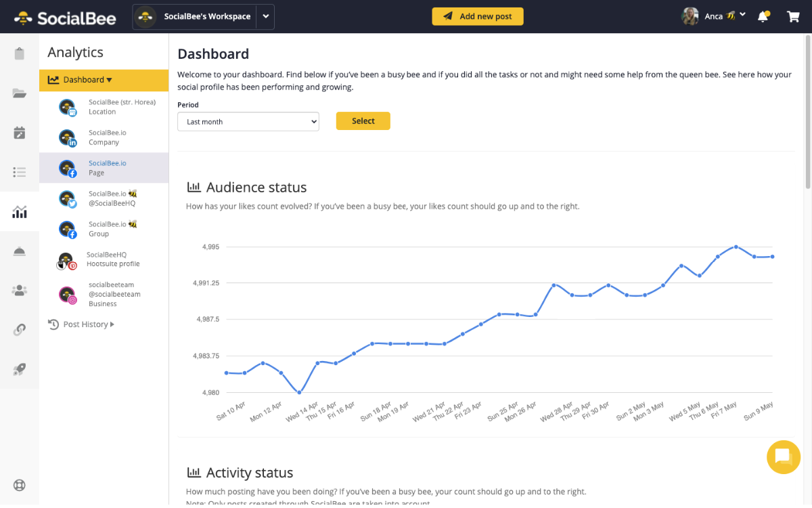This screenshot has height=508, width=812.
Task: Click the Analytics sidebar title
Action: pyautogui.click(x=76, y=52)
